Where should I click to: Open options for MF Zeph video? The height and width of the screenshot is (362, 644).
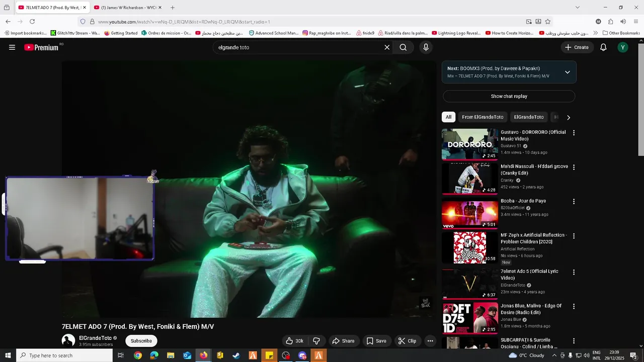(574, 236)
